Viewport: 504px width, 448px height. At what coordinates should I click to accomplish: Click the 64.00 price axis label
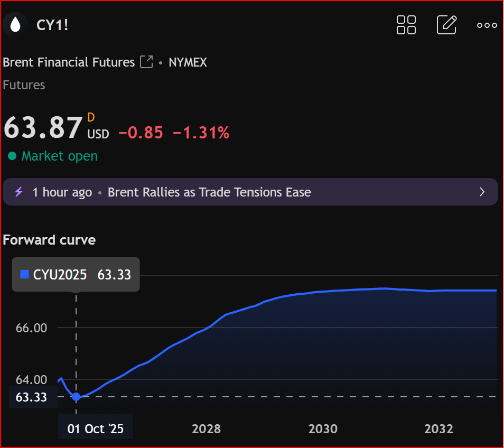32,380
